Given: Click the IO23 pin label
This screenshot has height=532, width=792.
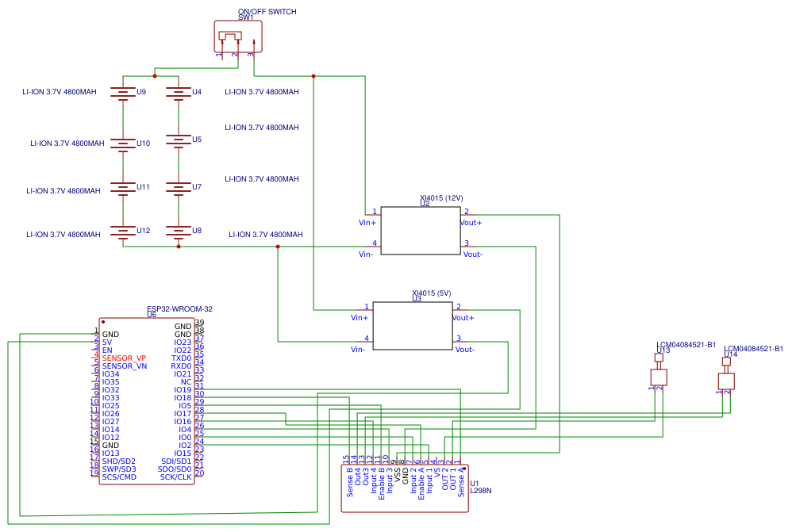Looking at the screenshot, I should (183, 343).
